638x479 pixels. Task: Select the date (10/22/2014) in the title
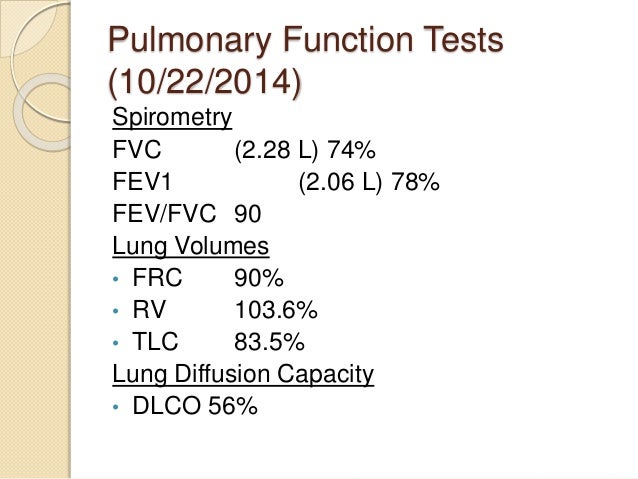(x=205, y=82)
